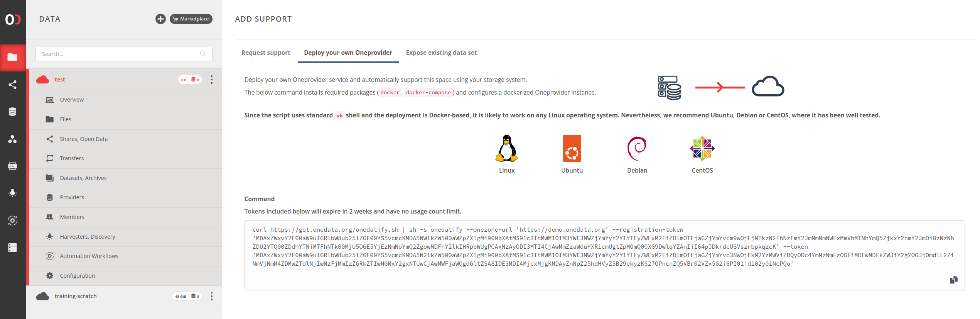Open the Tokens section in the dark sidebar

pos(13,166)
